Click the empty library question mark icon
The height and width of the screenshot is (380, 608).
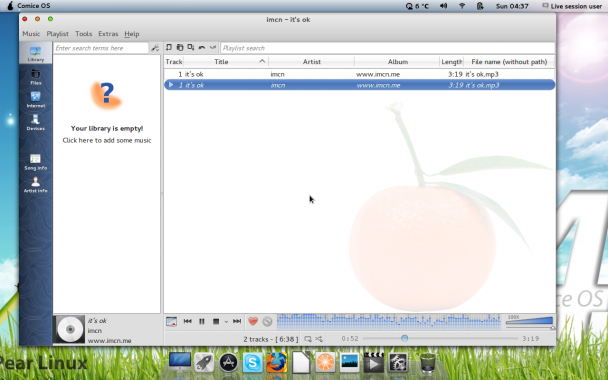(x=106, y=95)
